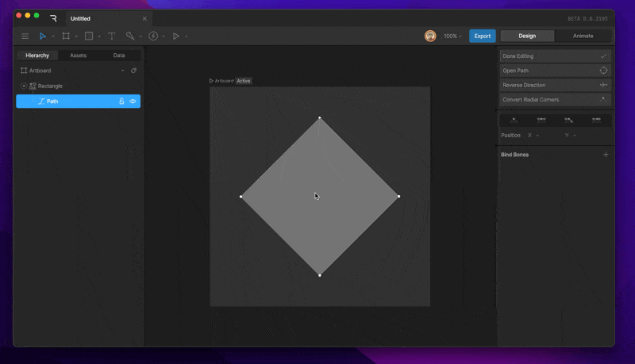Screen dimensions: 635x364
Task: Open shape tool dropdown arrow
Action: pyautogui.click(x=99, y=36)
